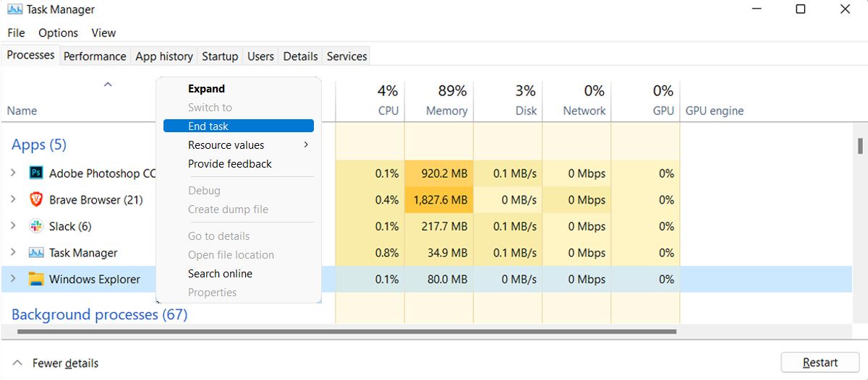The height and width of the screenshot is (380, 868).
Task: Click the Task Manager process icon
Action: coord(36,253)
